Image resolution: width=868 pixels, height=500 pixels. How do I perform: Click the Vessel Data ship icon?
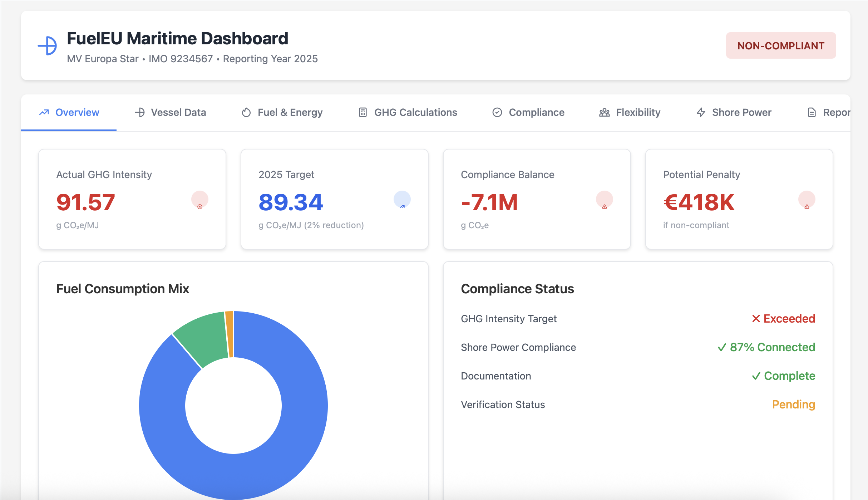click(140, 112)
